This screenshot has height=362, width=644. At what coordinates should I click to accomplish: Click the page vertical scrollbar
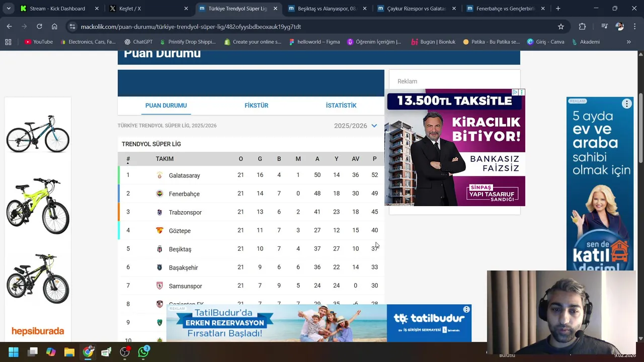[640, 128]
